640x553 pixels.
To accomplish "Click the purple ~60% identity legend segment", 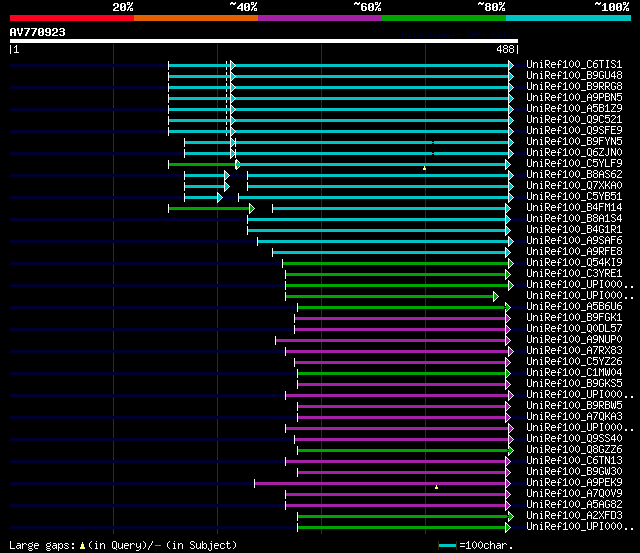I will pyautogui.click(x=320, y=18).
